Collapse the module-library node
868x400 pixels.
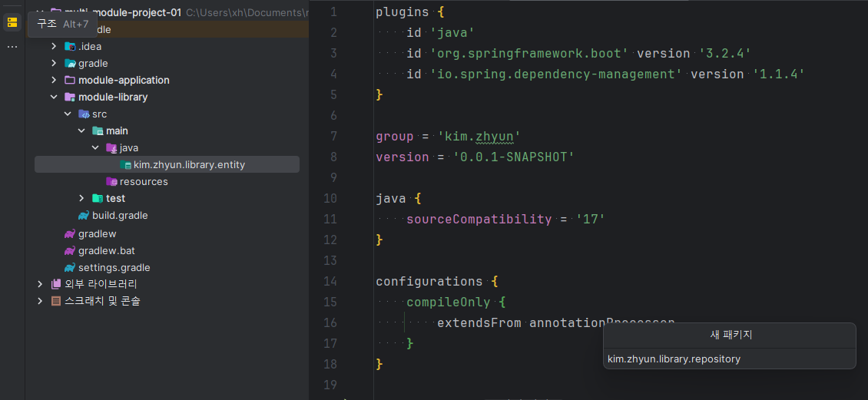(x=54, y=98)
